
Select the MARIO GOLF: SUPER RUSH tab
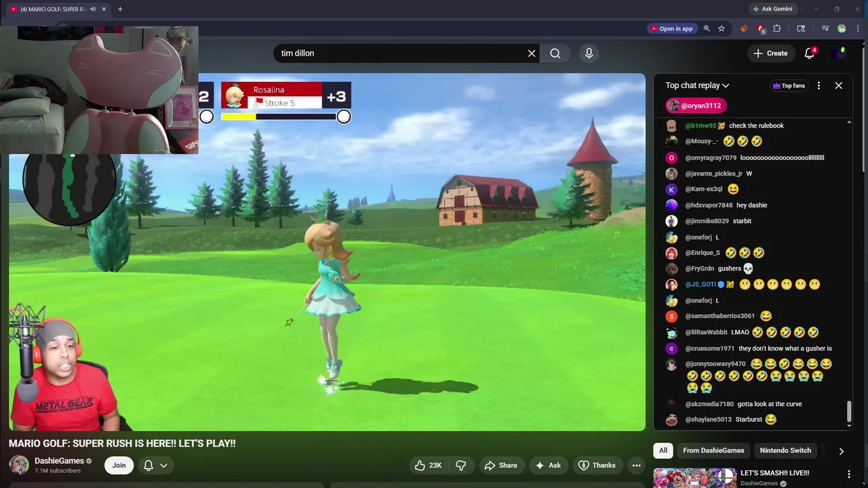[x=53, y=9]
